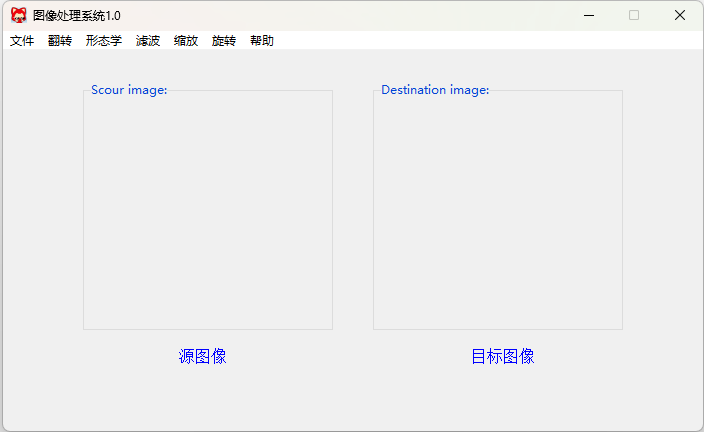Click the 图像处理系统1.0 window title
The height and width of the screenshot is (432, 704).
point(77,16)
